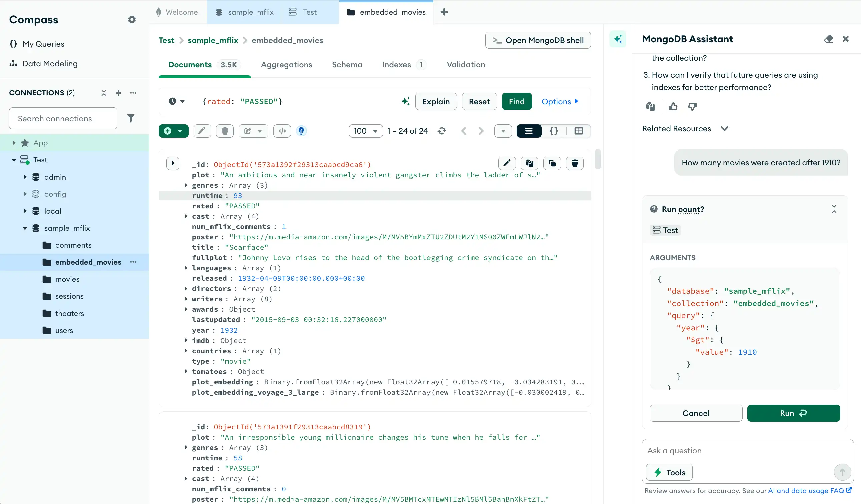The height and width of the screenshot is (504, 861).
Task: Switch to table document view
Action: 579,131
